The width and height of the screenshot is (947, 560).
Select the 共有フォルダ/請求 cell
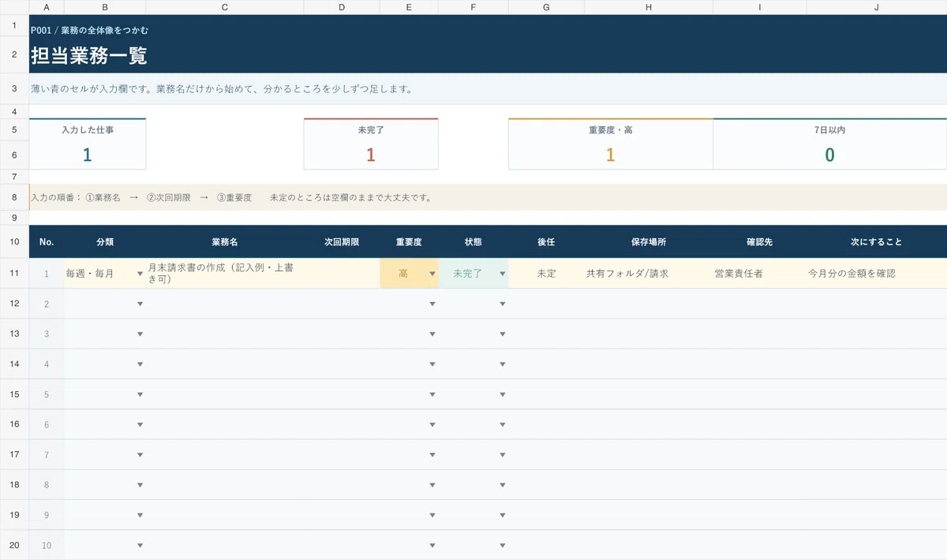tap(649, 274)
